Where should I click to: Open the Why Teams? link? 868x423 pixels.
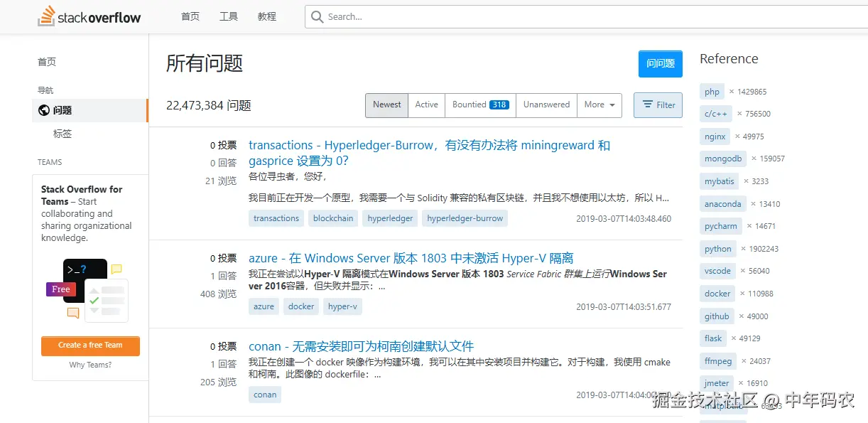click(90, 365)
